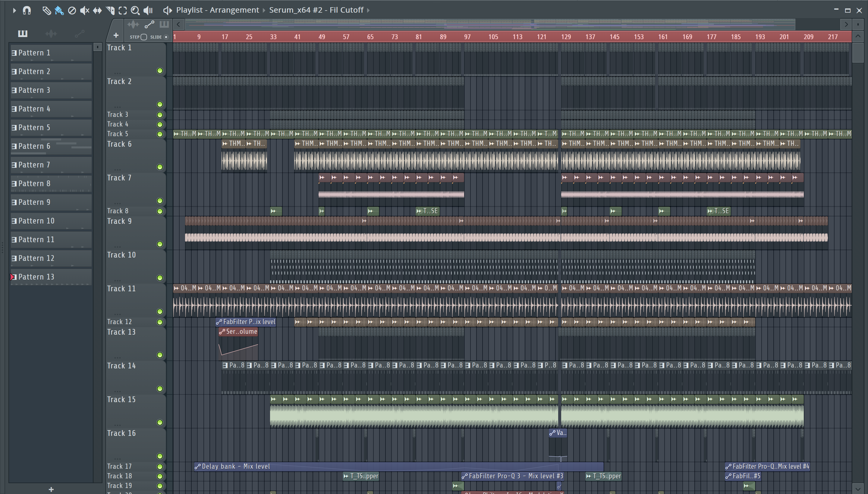Select the Slip tool
The width and height of the screenshot is (868, 494).
[x=97, y=11]
